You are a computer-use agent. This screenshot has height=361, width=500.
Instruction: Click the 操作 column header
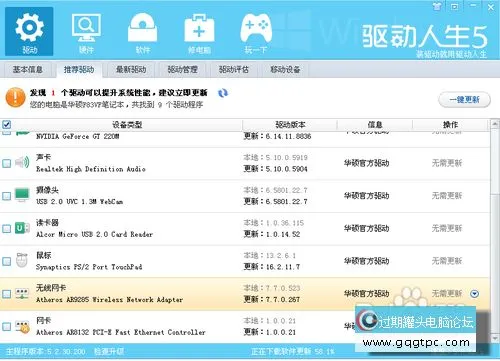(450, 125)
